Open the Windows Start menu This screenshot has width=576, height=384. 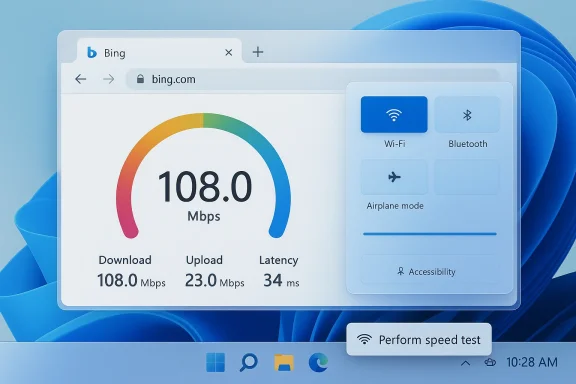(216, 362)
